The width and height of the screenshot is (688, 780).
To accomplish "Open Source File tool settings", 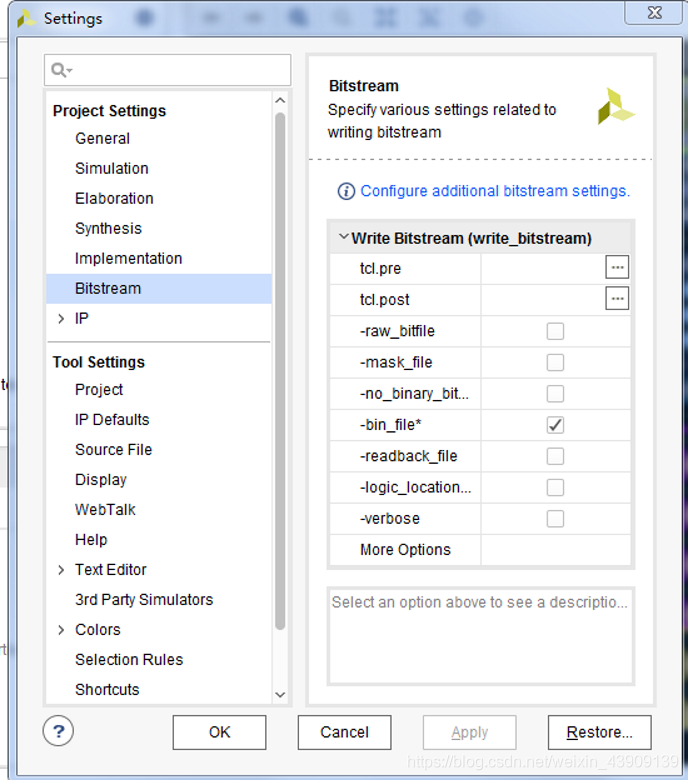I will pos(113,450).
